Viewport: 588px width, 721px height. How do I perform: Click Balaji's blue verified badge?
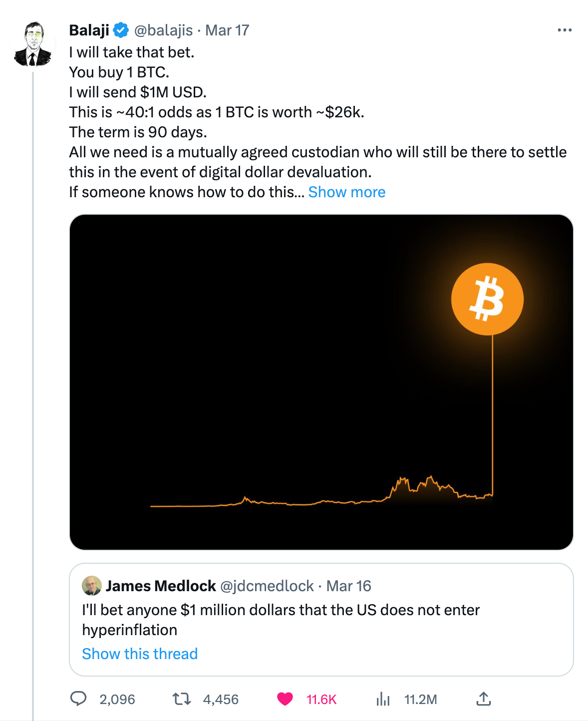click(121, 30)
